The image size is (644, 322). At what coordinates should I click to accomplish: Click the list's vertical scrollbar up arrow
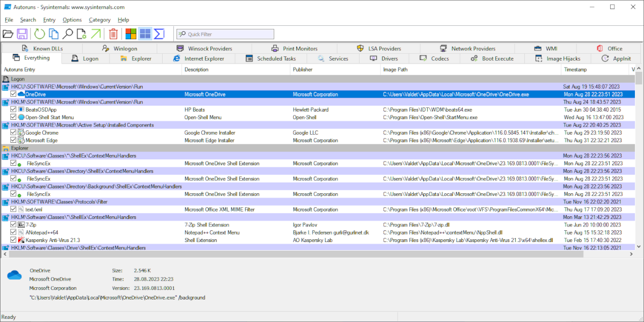point(639,69)
